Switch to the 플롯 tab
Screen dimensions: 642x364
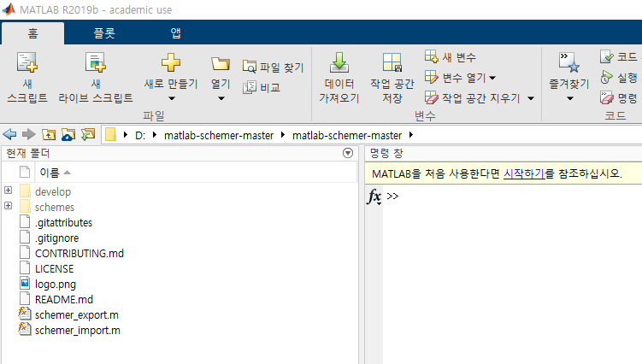104,33
